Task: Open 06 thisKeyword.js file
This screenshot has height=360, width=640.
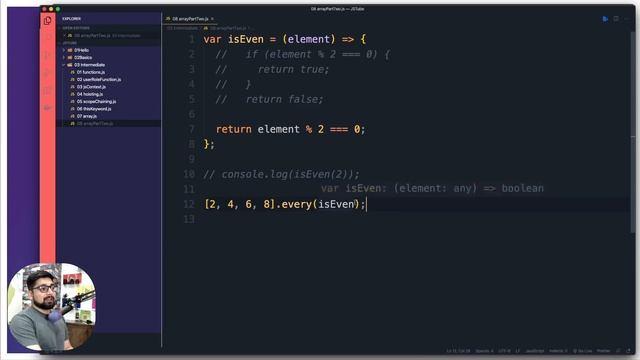Action: [x=94, y=109]
